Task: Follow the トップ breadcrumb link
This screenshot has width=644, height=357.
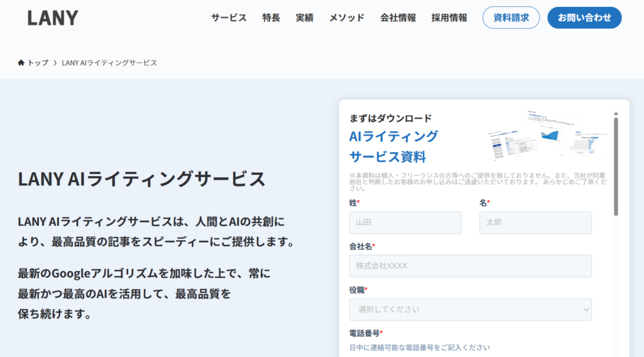Action: pyautogui.click(x=38, y=63)
